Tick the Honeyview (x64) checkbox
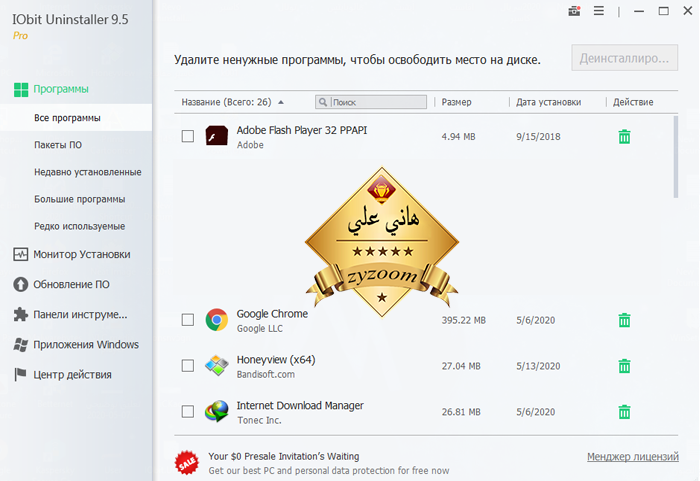The image size is (700, 481). coord(188,366)
